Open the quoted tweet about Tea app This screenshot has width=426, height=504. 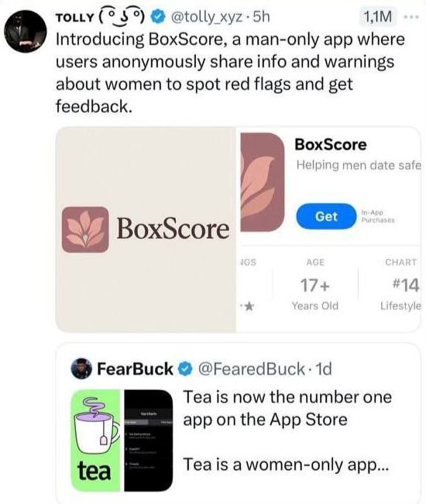pos(239,423)
